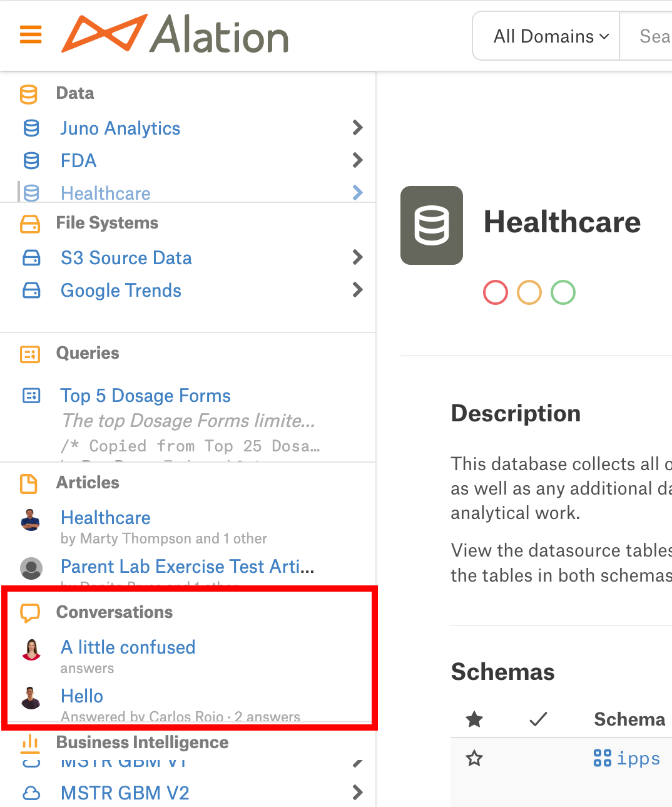Image resolution: width=672 pixels, height=807 pixels.
Task: Select the green endorsement circle
Action: [563, 292]
